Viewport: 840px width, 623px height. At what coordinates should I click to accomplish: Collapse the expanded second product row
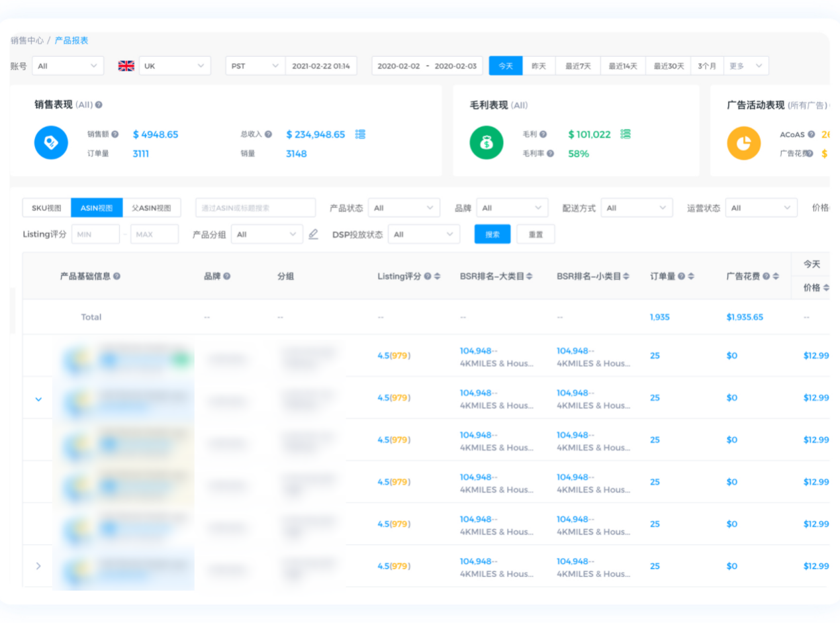[x=38, y=399]
